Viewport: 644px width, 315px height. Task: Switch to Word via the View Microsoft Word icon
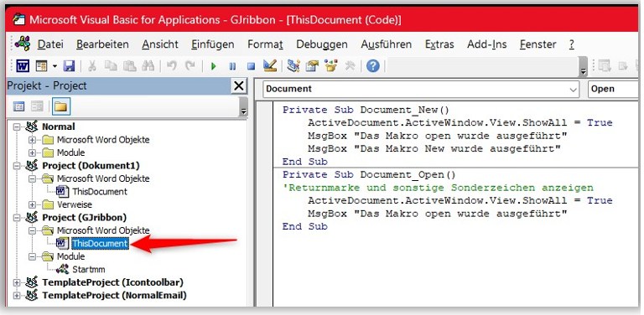pyautogui.click(x=23, y=66)
